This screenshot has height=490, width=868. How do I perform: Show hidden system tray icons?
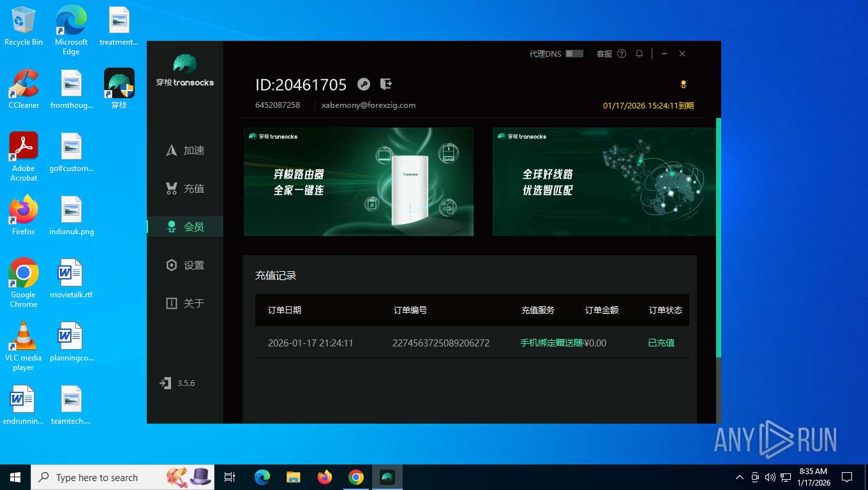click(x=740, y=477)
